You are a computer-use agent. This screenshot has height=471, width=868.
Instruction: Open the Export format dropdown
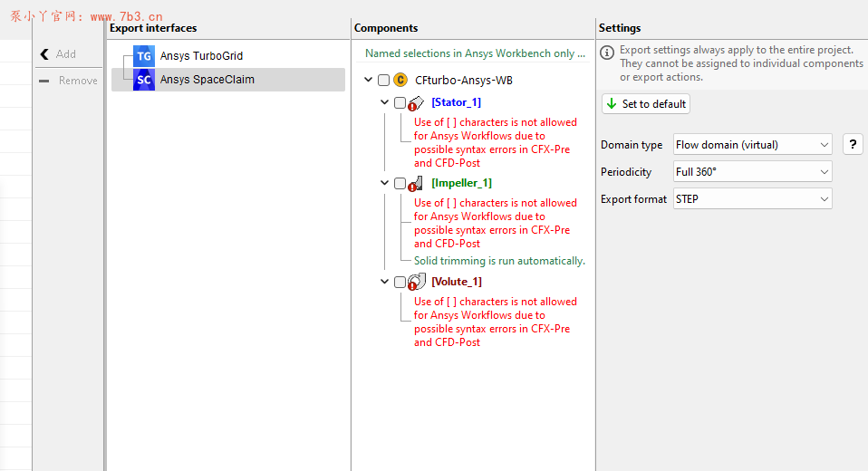coord(752,199)
